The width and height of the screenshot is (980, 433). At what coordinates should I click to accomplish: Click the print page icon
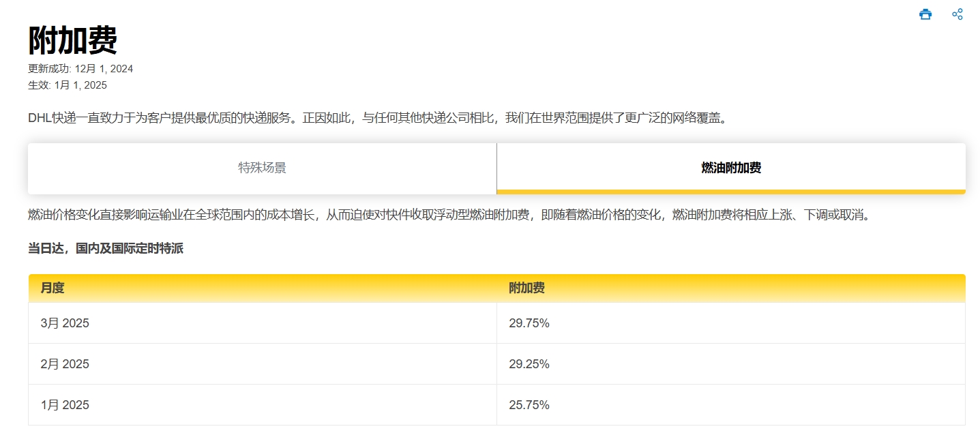pyautogui.click(x=925, y=14)
